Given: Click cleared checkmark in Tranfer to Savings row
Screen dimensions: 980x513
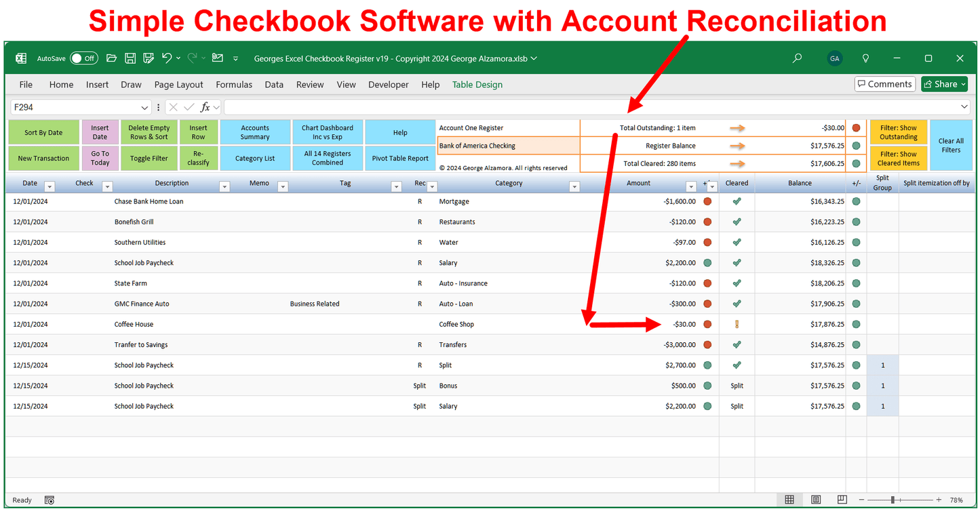Looking at the screenshot, I should (737, 344).
